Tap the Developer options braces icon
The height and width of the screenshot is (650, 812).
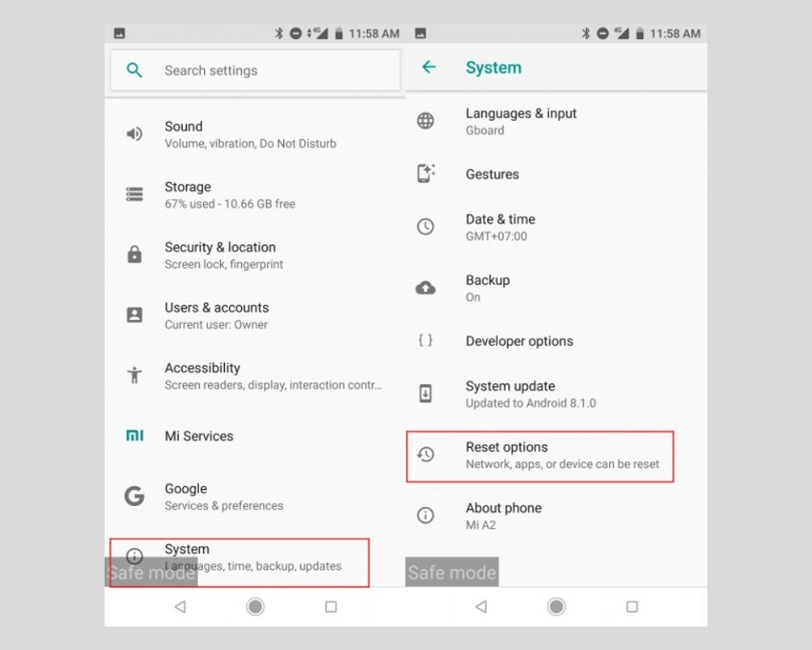(425, 340)
